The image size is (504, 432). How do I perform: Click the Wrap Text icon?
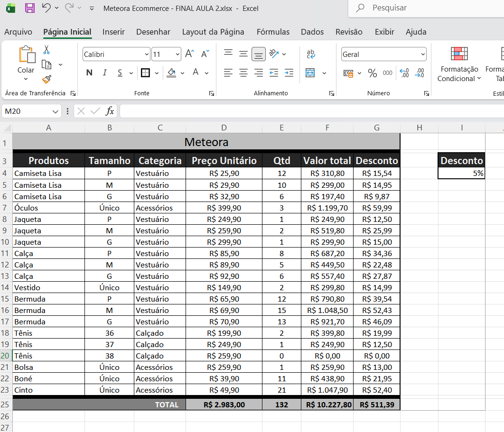[x=311, y=54]
